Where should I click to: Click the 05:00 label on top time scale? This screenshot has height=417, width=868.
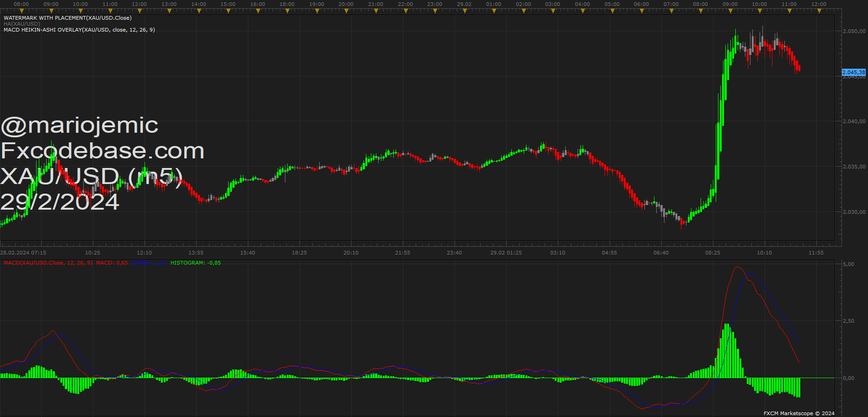(612, 4)
